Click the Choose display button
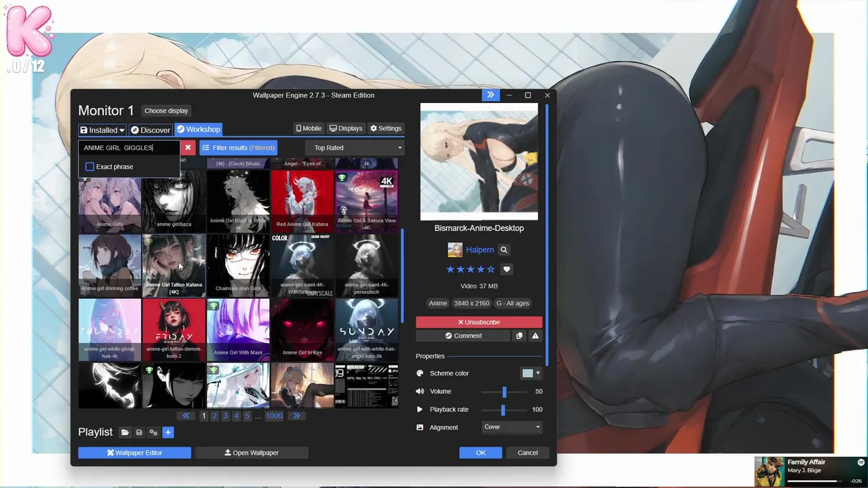 tap(166, 110)
